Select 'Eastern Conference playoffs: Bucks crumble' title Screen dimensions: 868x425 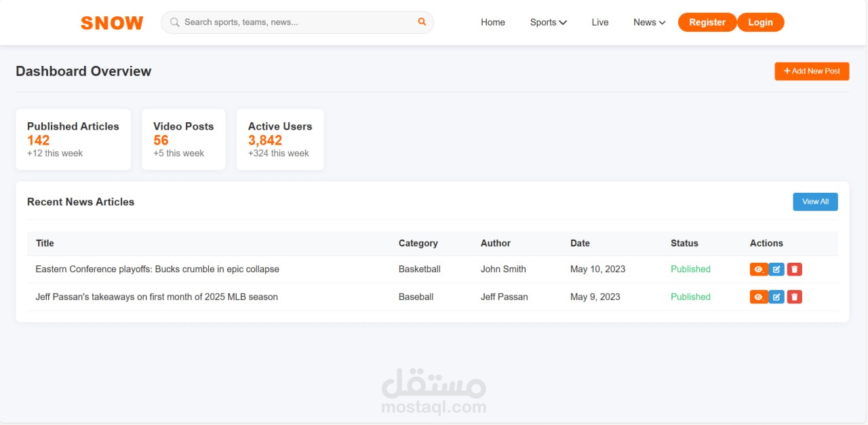157,270
